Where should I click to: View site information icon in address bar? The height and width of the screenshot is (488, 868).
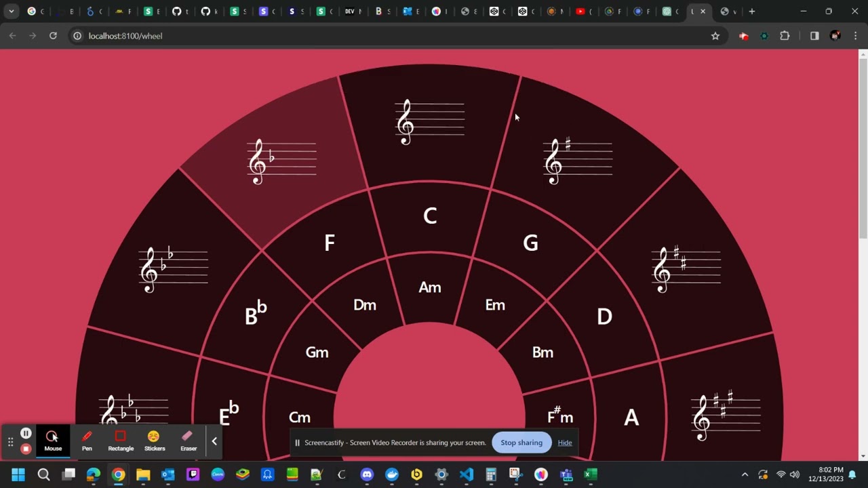(77, 36)
